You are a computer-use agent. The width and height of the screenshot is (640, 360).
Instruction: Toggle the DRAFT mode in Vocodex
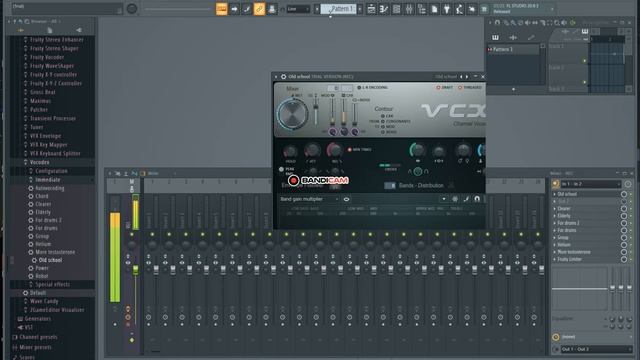click(444, 87)
